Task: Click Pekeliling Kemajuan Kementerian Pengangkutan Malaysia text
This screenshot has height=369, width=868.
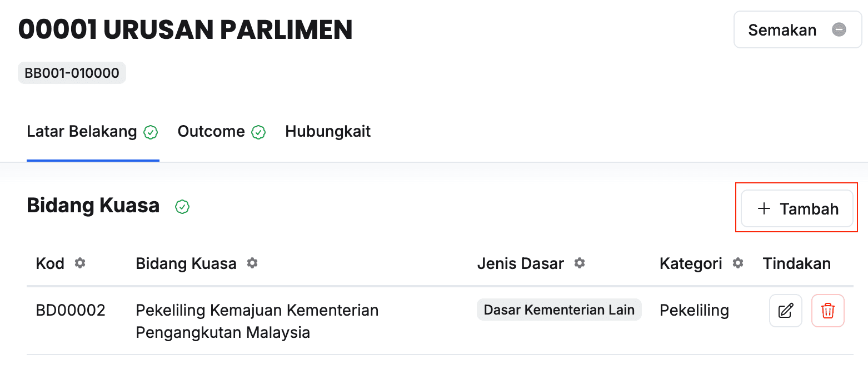Action: 257,321
